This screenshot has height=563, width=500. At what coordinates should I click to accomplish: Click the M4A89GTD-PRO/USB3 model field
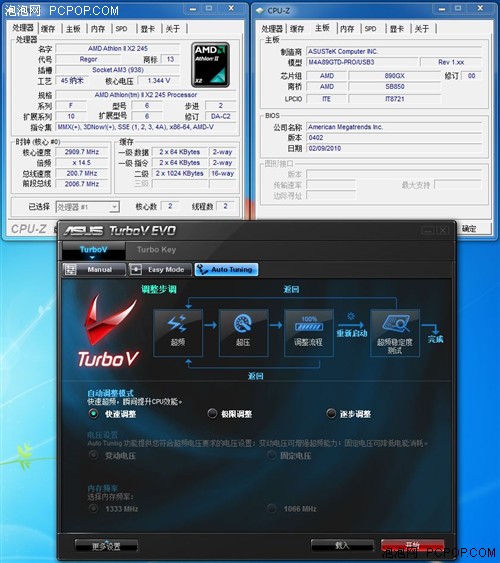[x=362, y=62]
